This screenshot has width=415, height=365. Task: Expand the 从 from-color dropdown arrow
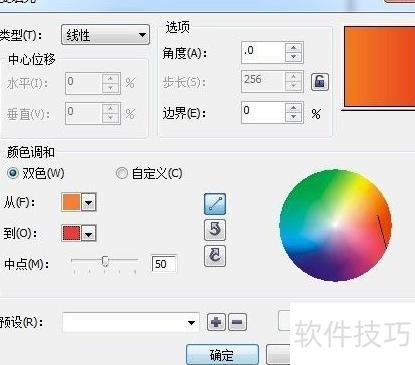coord(89,202)
